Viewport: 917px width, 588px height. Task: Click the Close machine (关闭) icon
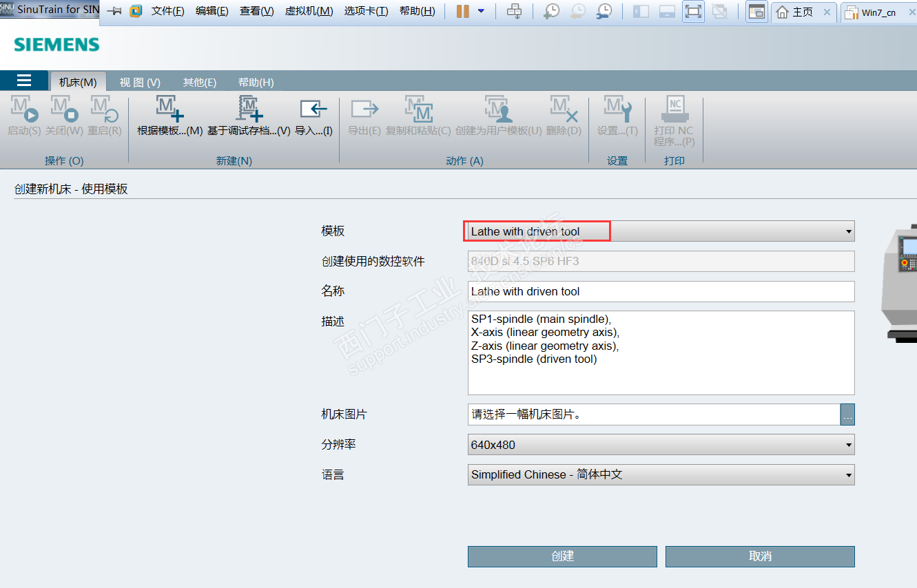coord(64,109)
